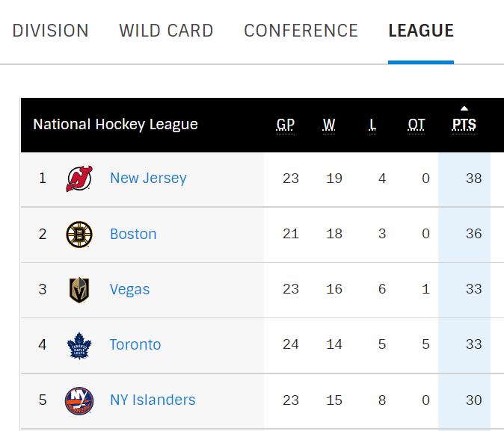Click the Toronto Maple Leafs logo
The width and height of the screenshot is (504, 431).
pos(79,345)
